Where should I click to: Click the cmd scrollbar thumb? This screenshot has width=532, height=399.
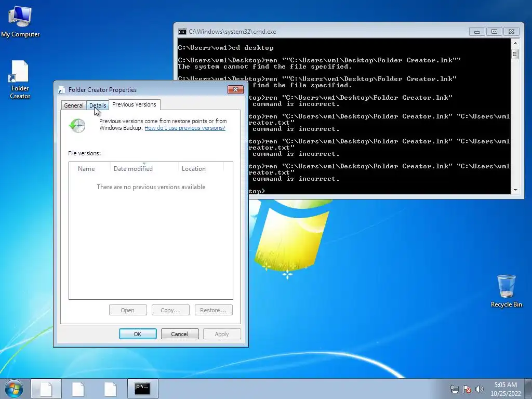click(x=515, y=54)
